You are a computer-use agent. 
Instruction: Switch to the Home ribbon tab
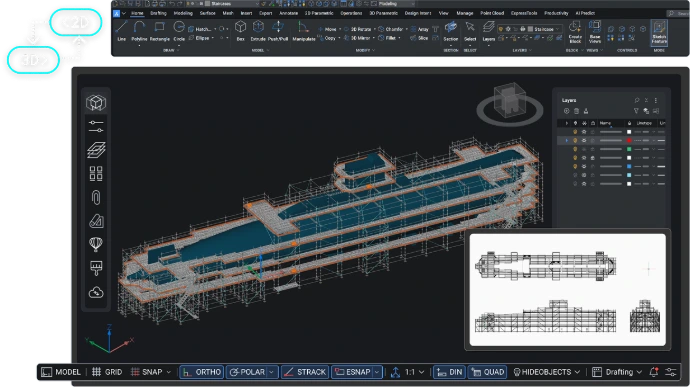[137, 13]
